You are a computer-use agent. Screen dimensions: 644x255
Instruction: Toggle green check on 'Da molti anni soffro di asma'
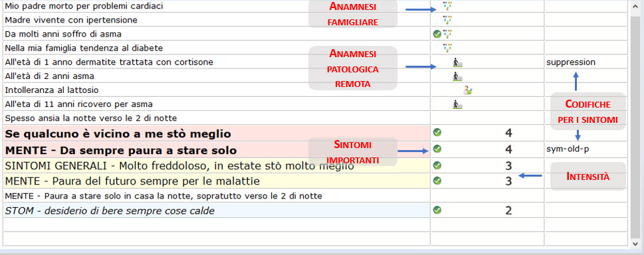(x=437, y=34)
